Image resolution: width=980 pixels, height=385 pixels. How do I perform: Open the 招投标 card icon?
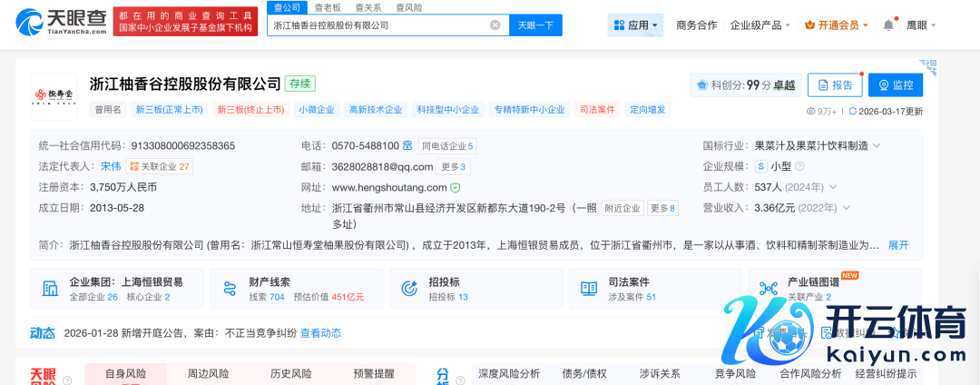[408, 289]
